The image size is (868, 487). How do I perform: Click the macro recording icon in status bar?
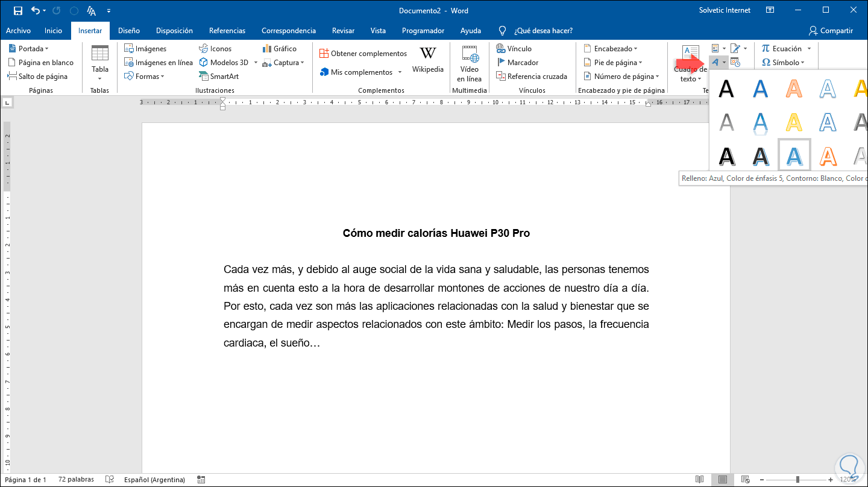201,480
